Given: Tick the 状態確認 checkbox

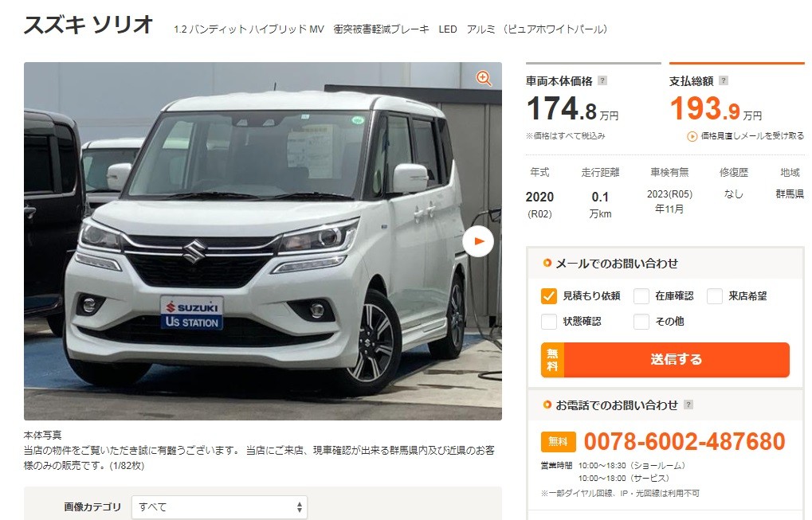Looking at the screenshot, I should pyautogui.click(x=549, y=321).
